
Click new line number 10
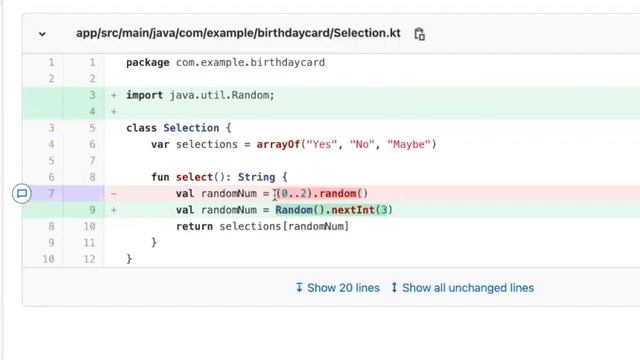click(x=89, y=226)
